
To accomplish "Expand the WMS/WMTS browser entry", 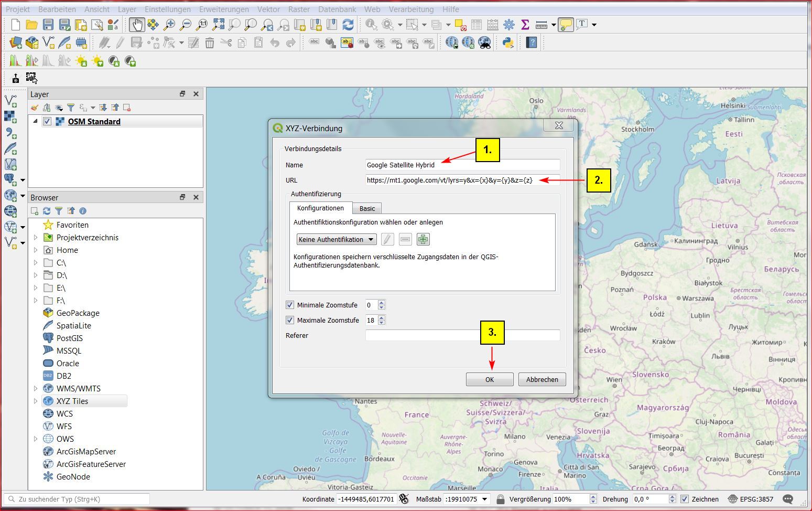I will click(36, 389).
